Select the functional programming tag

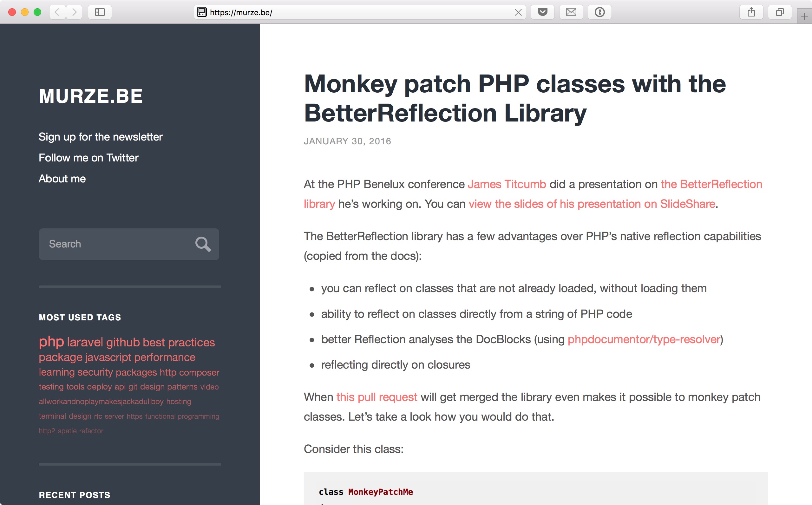(x=182, y=416)
